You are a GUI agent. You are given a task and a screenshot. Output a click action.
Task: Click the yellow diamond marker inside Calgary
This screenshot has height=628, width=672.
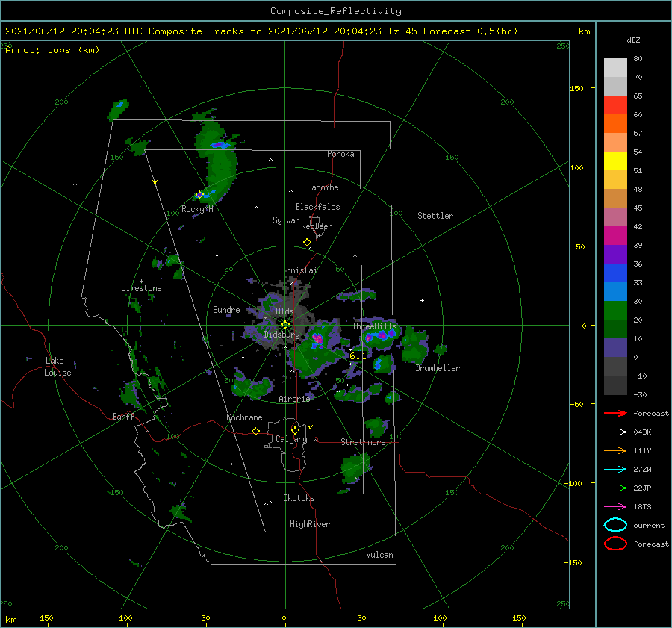click(x=295, y=430)
